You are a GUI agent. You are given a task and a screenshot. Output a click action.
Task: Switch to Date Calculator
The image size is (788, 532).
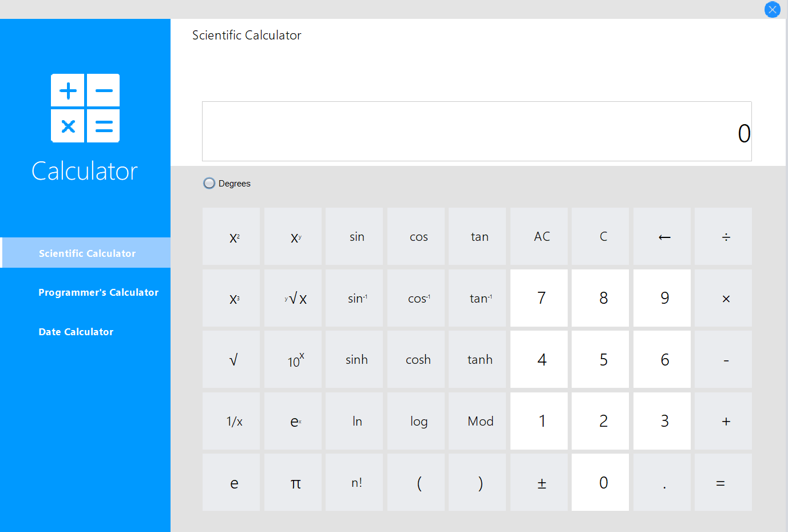point(76,332)
